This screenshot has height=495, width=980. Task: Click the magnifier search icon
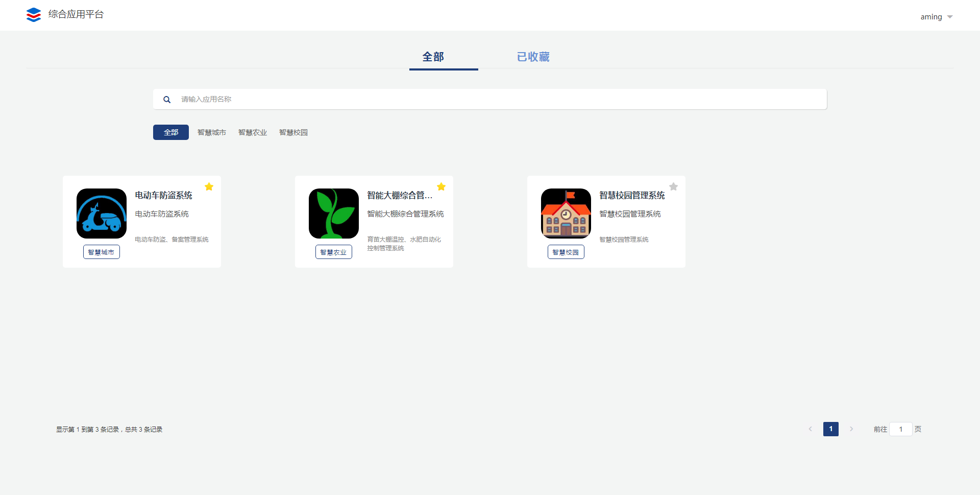pos(167,100)
